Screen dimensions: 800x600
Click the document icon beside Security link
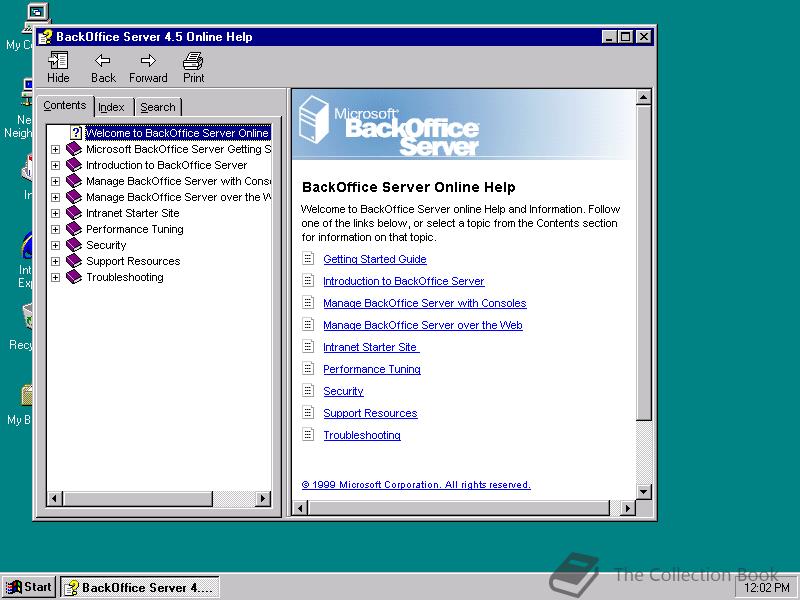(x=308, y=390)
